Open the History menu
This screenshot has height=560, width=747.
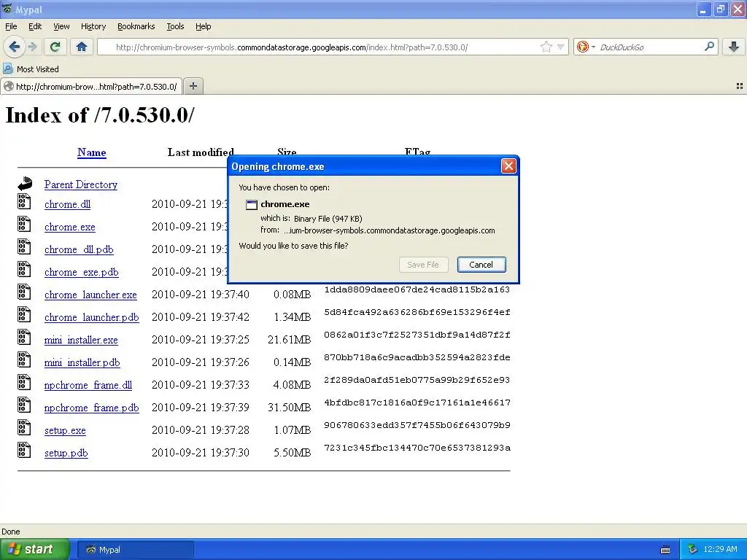(93, 26)
